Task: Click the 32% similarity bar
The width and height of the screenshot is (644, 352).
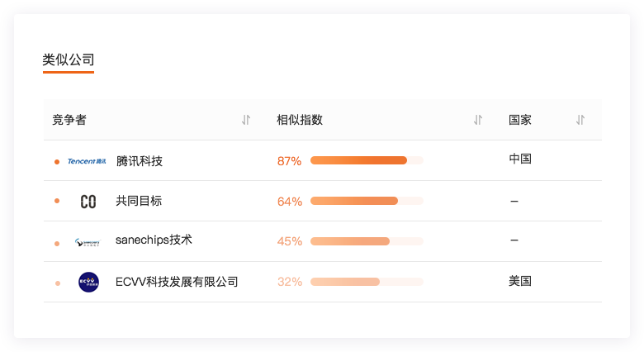Action: pyautogui.click(x=367, y=282)
